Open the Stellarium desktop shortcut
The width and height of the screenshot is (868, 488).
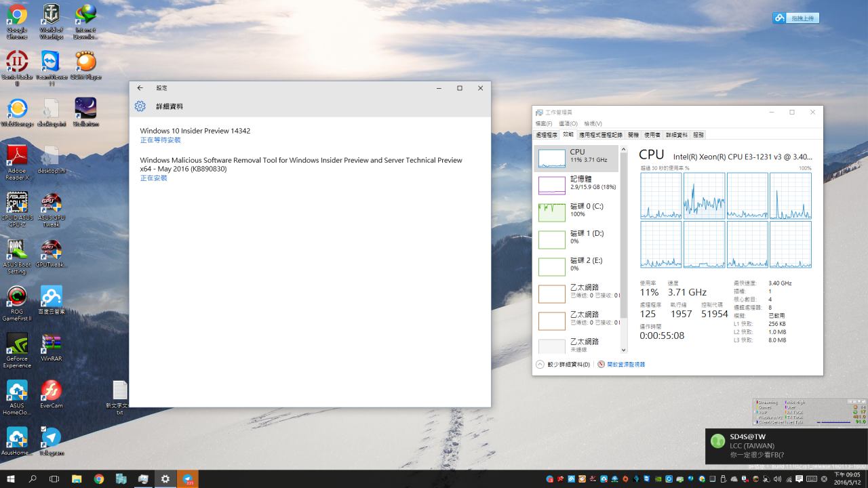click(x=85, y=109)
